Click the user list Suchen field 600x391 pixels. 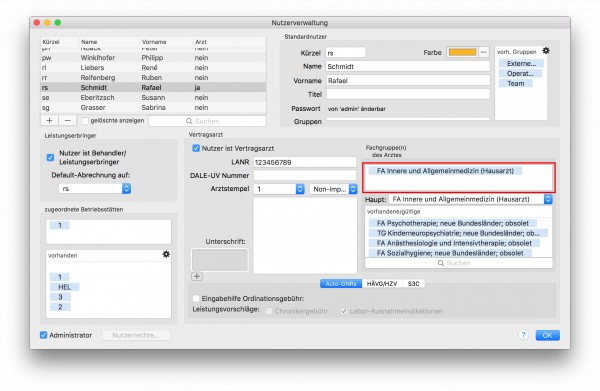coord(207,121)
